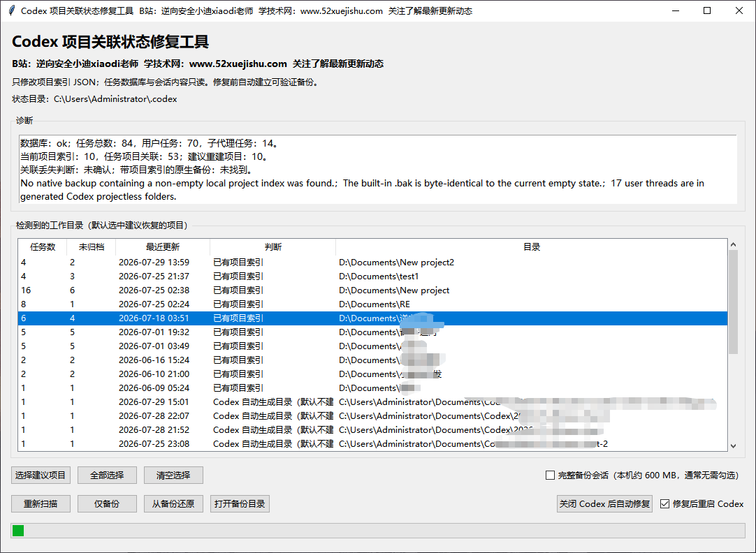Click 仅备份 button
756x553 pixels.
click(107, 504)
